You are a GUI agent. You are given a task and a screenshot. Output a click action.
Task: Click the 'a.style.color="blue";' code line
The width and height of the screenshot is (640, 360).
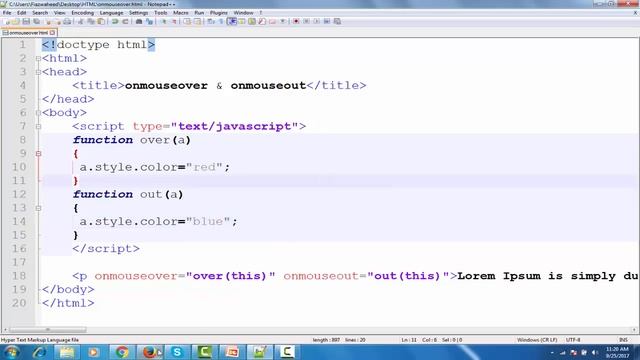pyautogui.click(x=158, y=222)
